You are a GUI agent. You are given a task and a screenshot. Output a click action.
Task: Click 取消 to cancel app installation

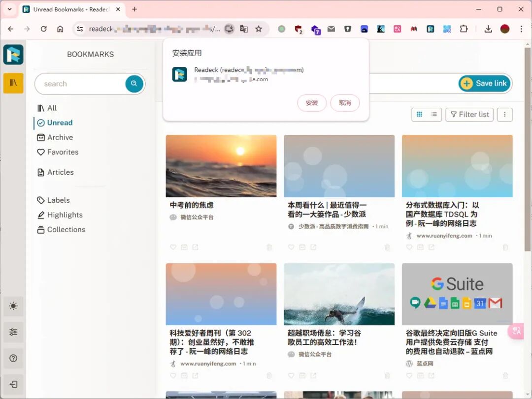[345, 103]
